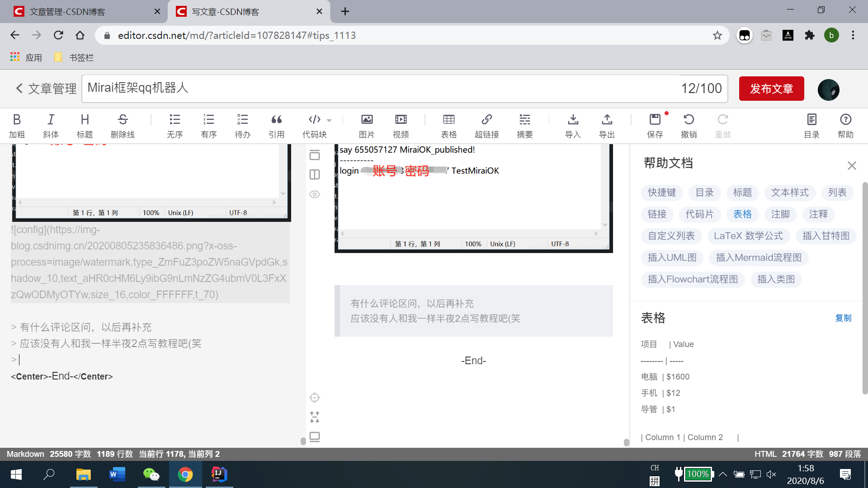Go back via 文章管理 chevron

pyautogui.click(x=19, y=88)
